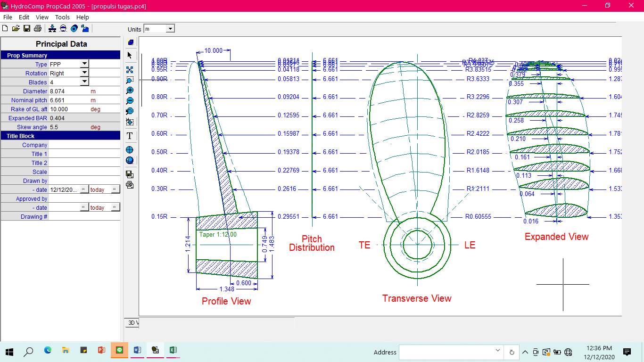Click the Rake of GL aft field
The image size is (644, 362).
69,109
